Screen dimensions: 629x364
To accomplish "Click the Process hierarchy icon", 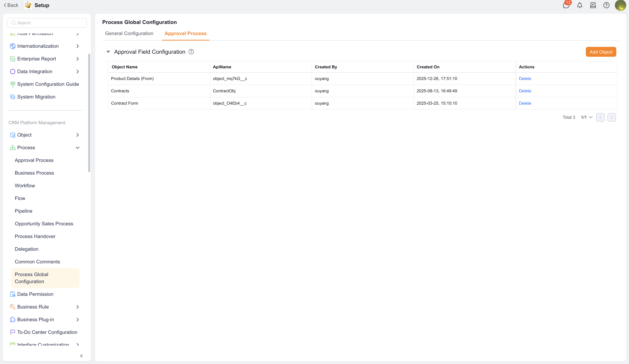I will tap(13, 148).
